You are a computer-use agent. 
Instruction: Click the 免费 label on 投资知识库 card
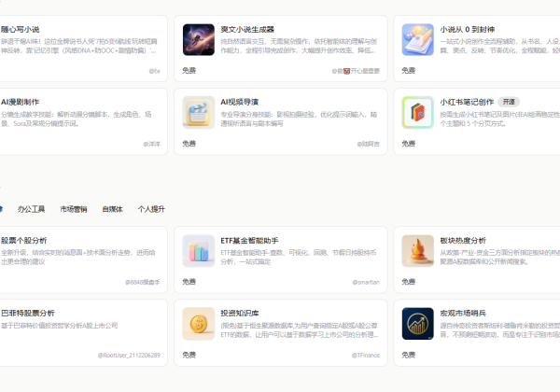point(189,355)
